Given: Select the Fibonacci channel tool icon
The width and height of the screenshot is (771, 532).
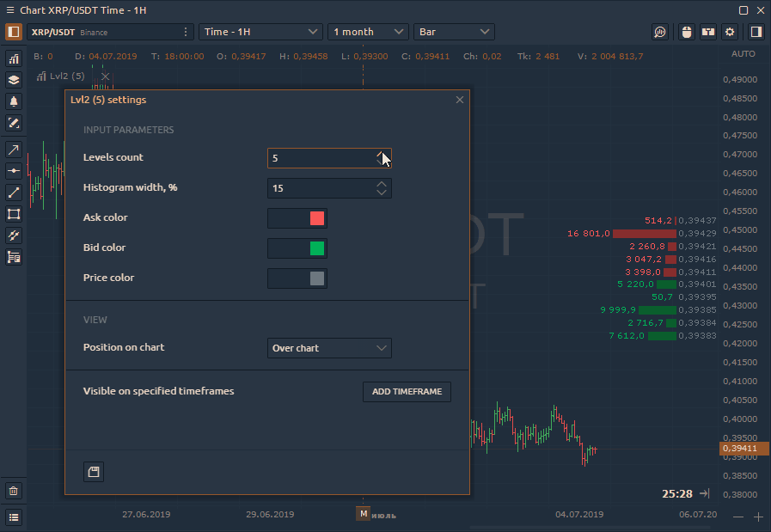Looking at the screenshot, I should click(x=14, y=235).
